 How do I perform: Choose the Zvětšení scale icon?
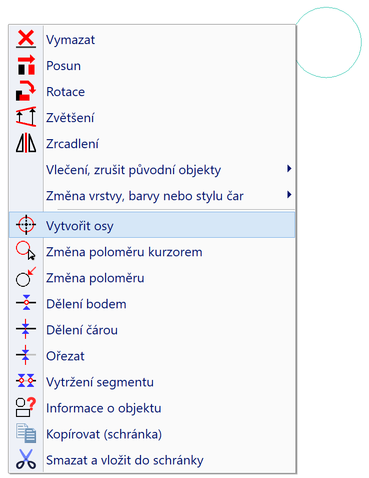26,117
